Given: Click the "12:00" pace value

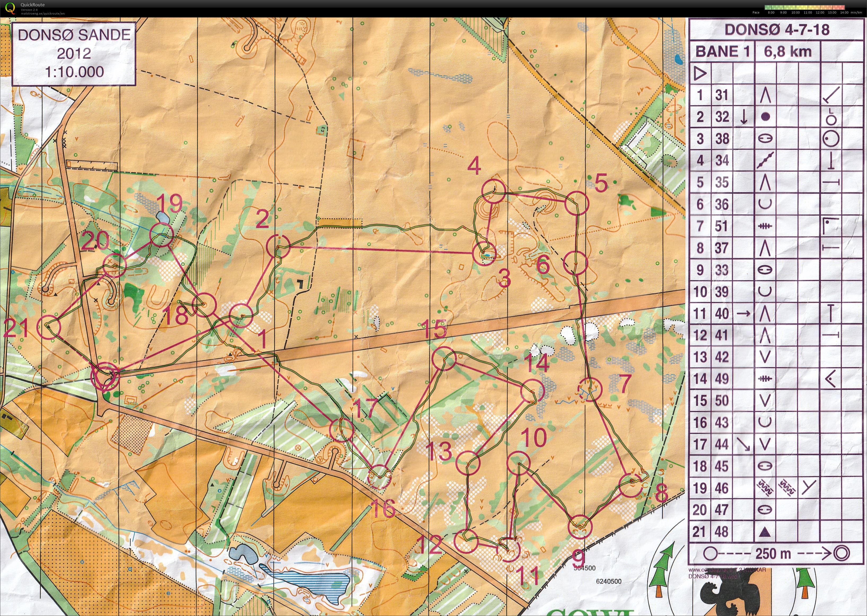Looking at the screenshot, I should [820, 12].
